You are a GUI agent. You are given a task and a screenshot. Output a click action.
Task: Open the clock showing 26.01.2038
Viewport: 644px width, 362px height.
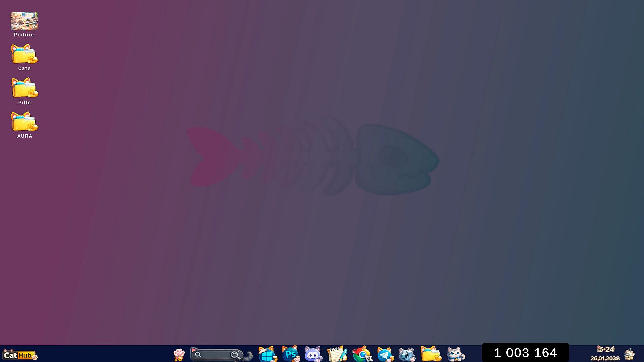(605, 354)
